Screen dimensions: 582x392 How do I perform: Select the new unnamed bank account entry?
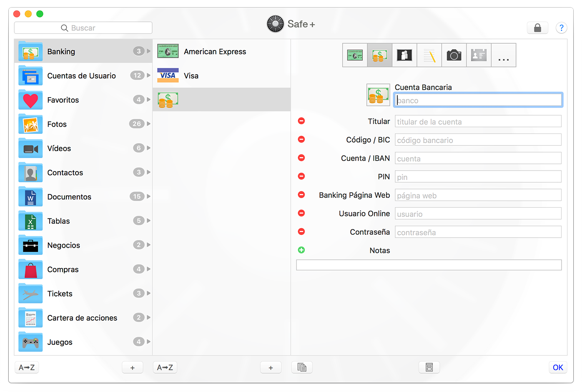click(221, 99)
